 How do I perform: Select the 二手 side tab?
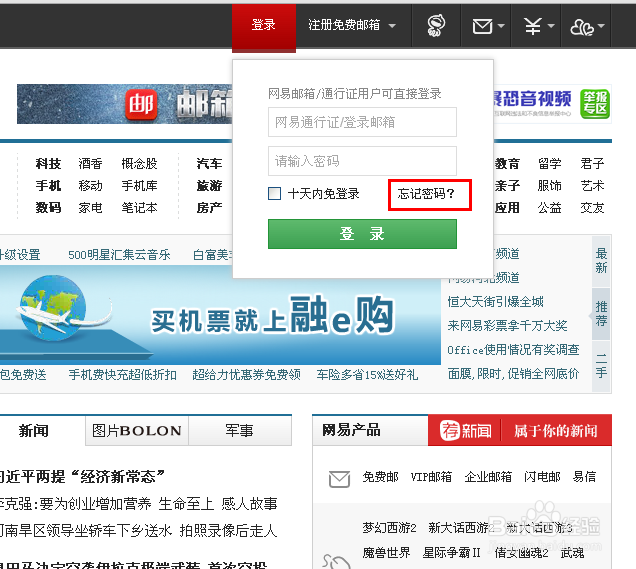601,366
